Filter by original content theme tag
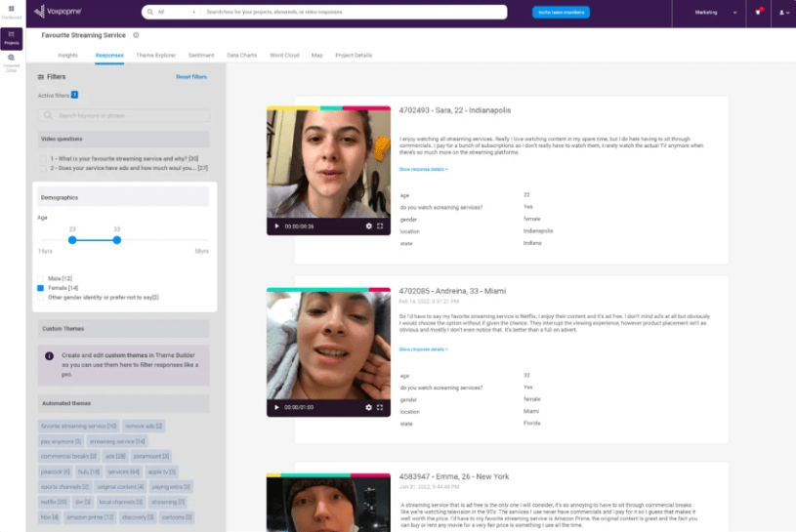 click(120, 487)
